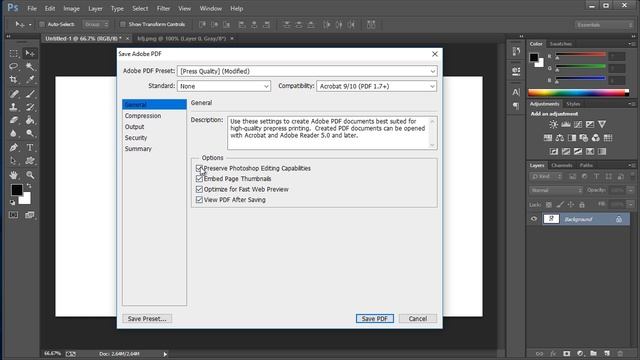Uncheck Embed Page Thumbnails
640x360 pixels.
[x=199, y=179]
